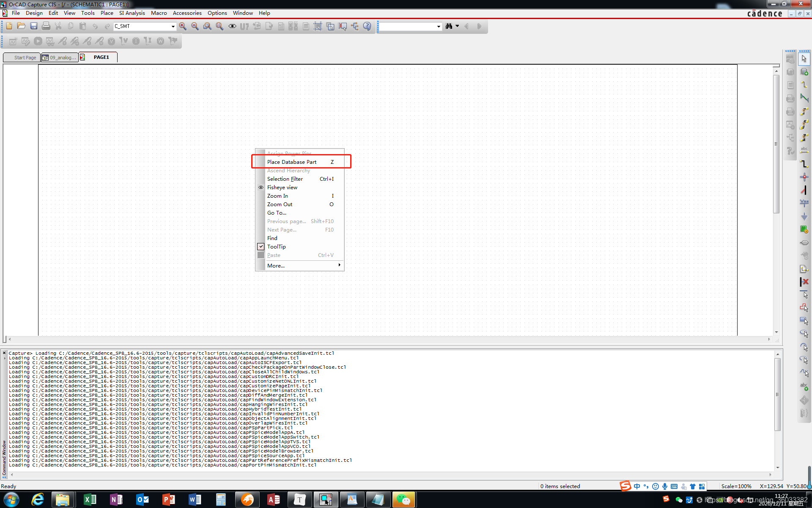Click the Save document toolbar icon

click(34, 26)
